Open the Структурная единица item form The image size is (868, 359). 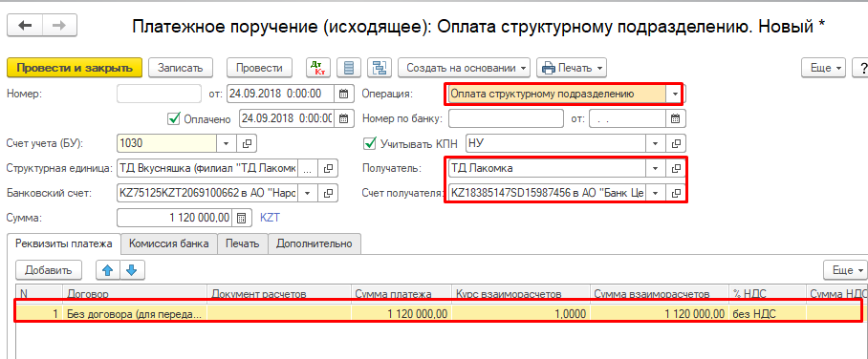[328, 168]
